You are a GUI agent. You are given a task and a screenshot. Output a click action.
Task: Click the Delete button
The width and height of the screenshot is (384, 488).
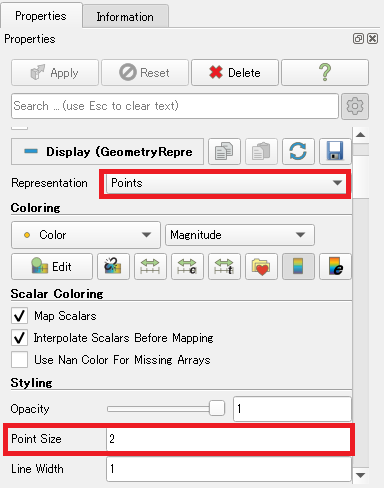click(x=235, y=72)
